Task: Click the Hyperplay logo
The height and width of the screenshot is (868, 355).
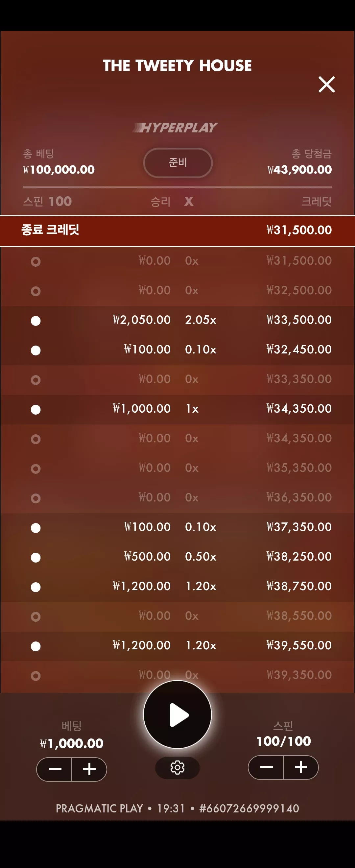Action: tap(175, 127)
